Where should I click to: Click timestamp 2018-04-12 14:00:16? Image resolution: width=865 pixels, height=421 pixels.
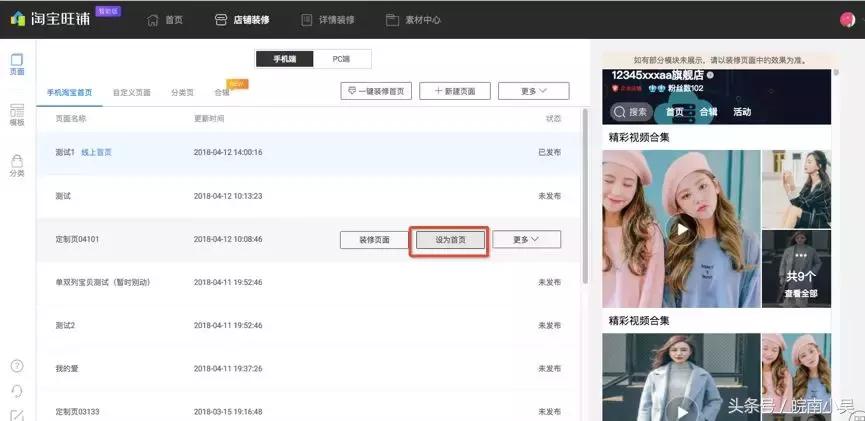tap(228, 152)
